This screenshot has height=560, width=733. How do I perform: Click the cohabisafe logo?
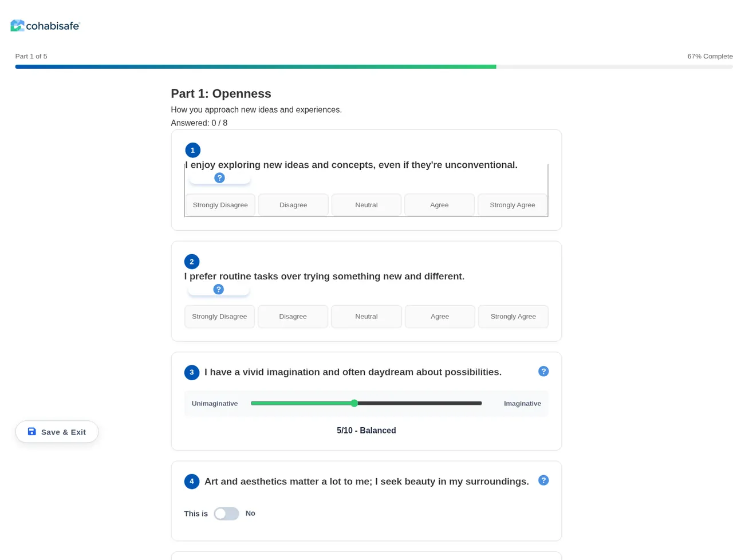[45, 25]
